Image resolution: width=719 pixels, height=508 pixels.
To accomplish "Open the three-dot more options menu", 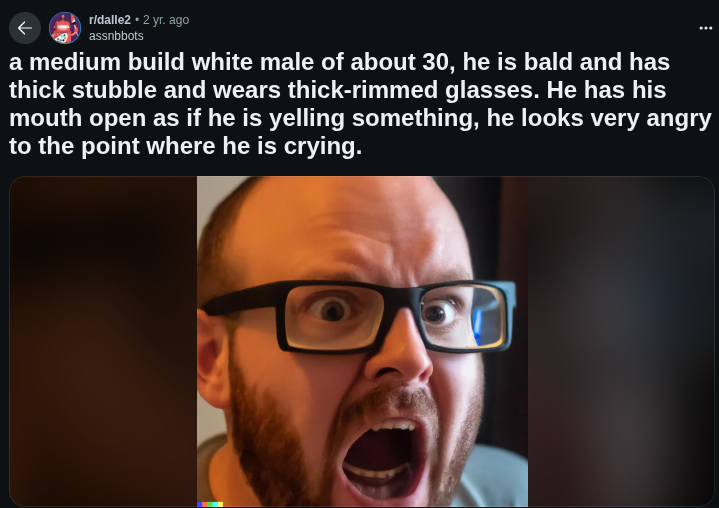I will pyautogui.click(x=705, y=28).
